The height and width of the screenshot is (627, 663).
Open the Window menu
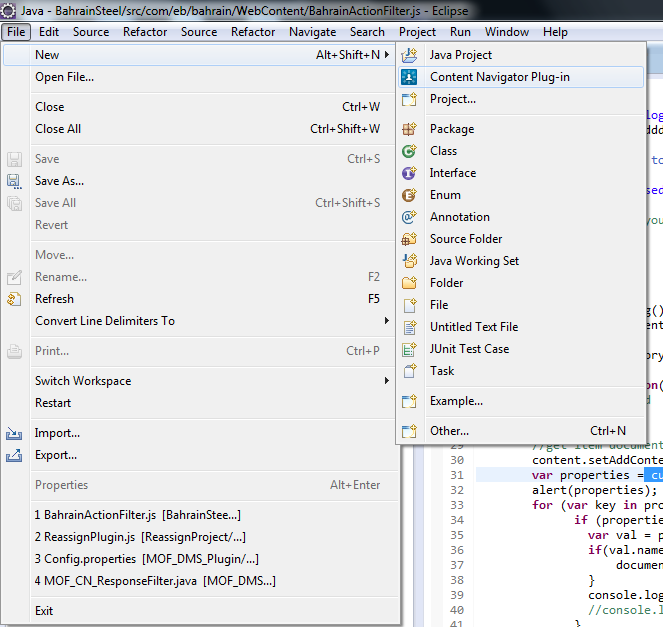[507, 32]
